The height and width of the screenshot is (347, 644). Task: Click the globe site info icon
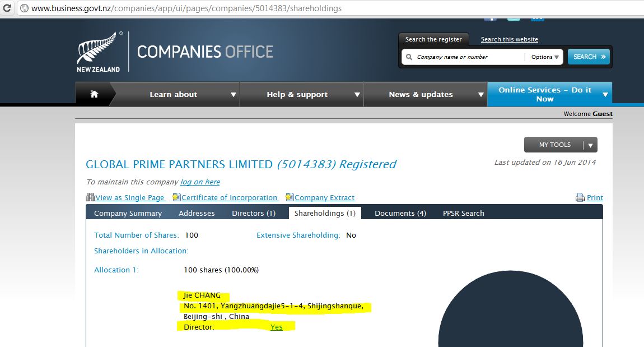click(x=24, y=8)
